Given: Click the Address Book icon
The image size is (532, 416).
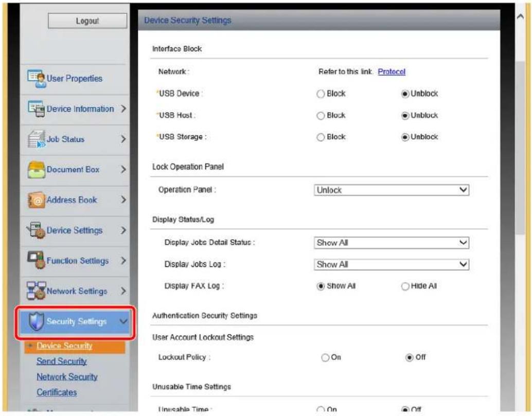Looking at the screenshot, I should click(37, 200).
